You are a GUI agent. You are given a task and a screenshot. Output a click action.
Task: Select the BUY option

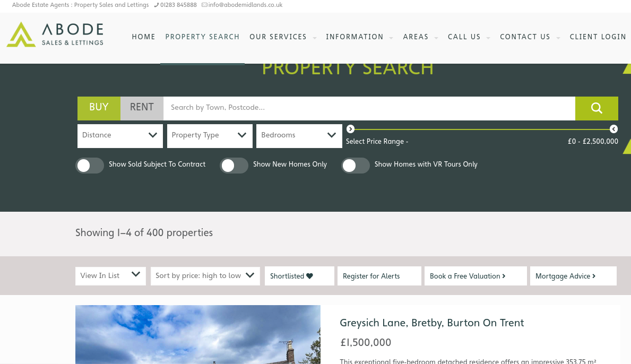click(99, 108)
